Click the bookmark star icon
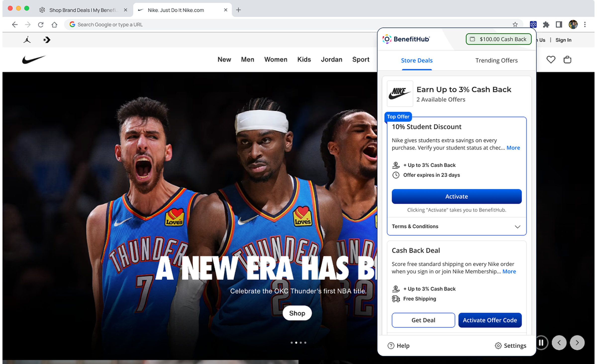This screenshot has height=364, width=597. pos(515,24)
